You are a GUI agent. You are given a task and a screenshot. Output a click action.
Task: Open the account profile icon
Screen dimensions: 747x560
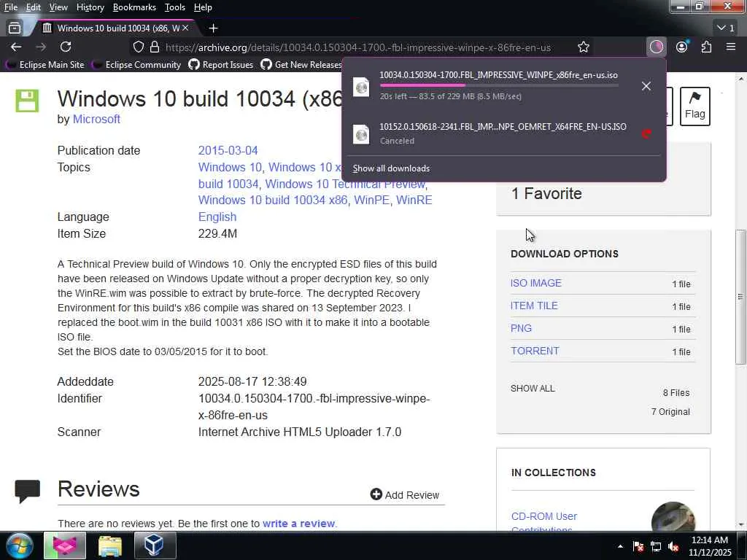point(682,47)
